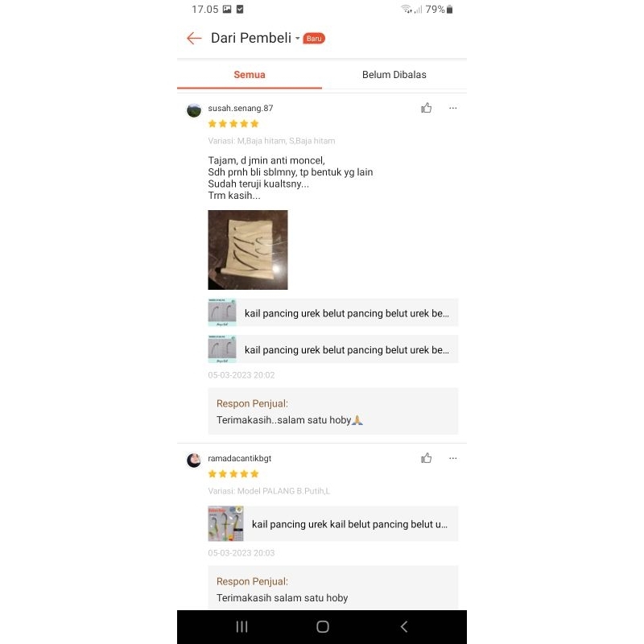Tap the Android recent apps button

click(x=242, y=626)
